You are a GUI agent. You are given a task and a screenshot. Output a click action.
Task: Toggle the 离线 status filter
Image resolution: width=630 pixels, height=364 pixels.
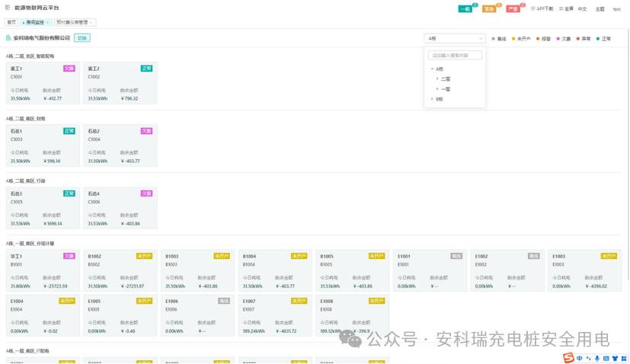[499, 38]
